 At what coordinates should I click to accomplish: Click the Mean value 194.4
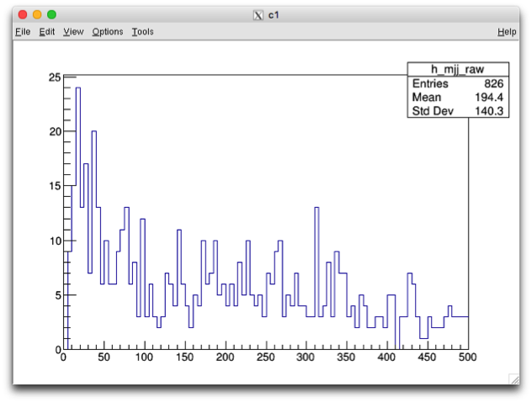(x=488, y=98)
